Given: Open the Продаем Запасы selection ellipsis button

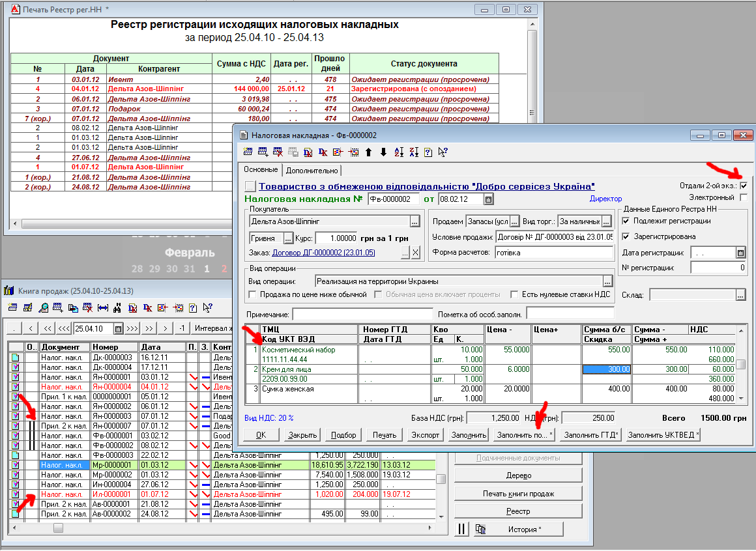Looking at the screenshot, I should [x=514, y=221].
